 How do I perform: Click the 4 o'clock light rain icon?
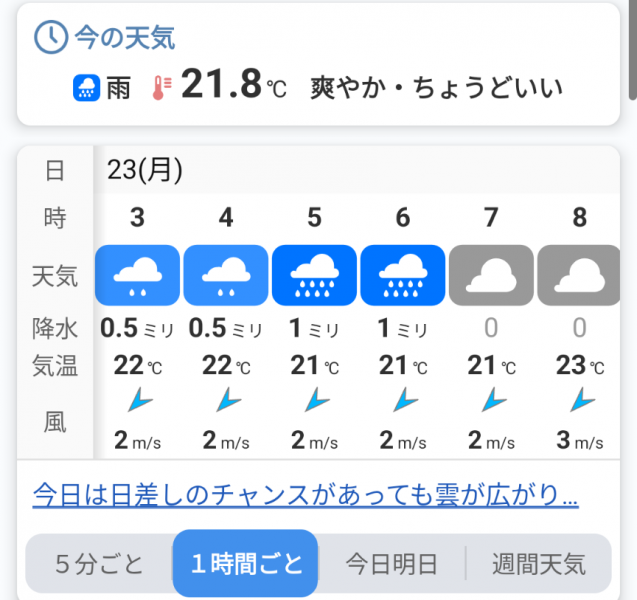(x=226, y=275)
